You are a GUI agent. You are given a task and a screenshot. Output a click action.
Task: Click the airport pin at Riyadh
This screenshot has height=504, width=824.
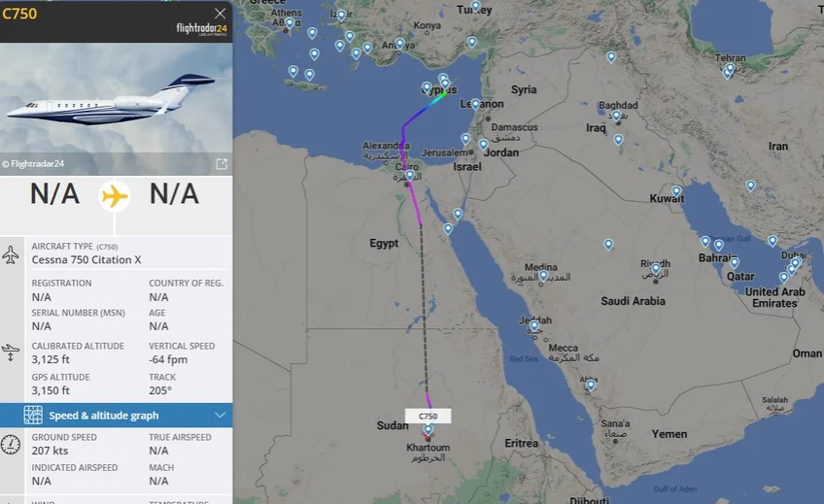point(656,268)
